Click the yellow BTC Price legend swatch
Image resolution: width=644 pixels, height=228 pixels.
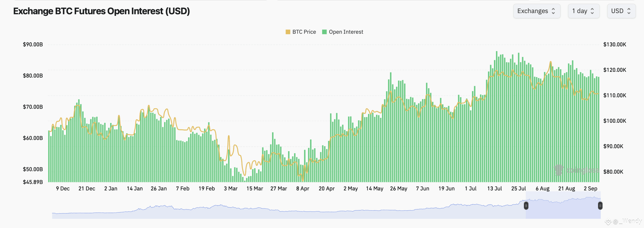click(288, 32)
